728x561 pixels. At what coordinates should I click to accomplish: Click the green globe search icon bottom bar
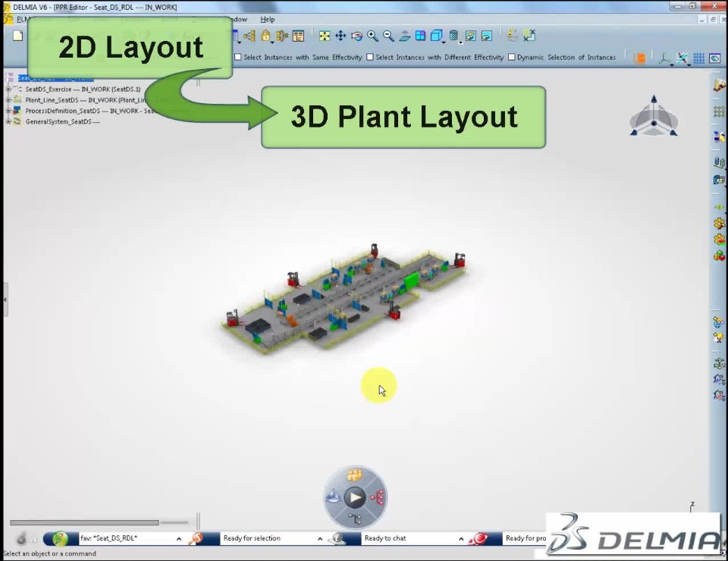coord(59,538)
